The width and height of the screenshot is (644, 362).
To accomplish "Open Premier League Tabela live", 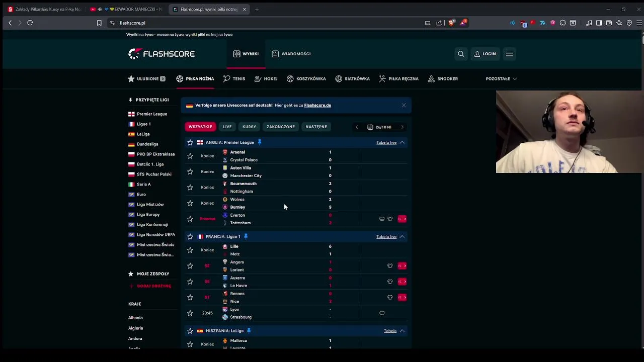I will (386, 143).
